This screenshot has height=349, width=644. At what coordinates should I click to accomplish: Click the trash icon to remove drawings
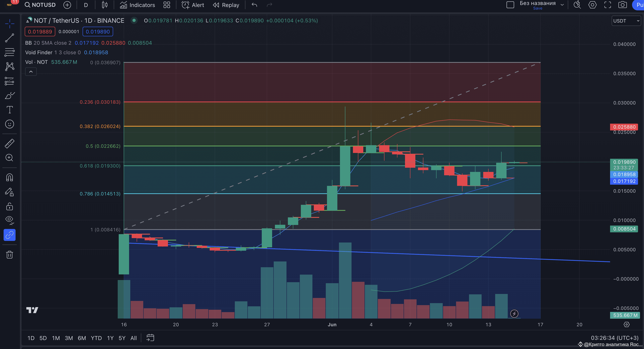pos(10,254)
